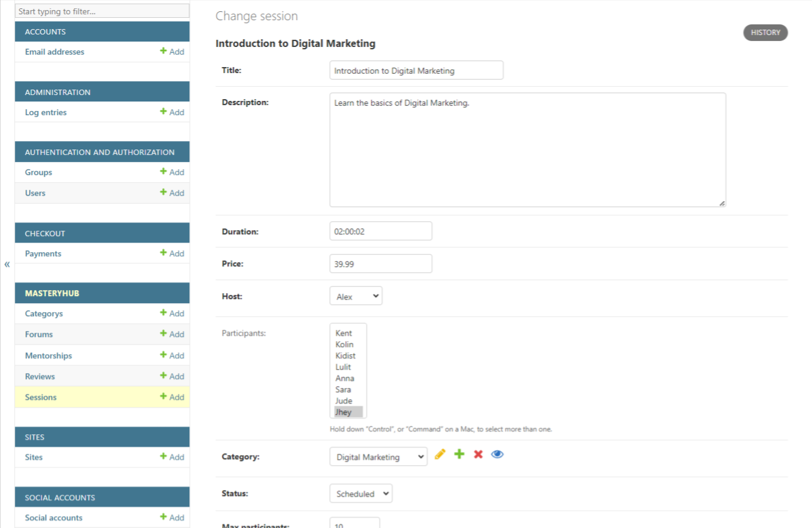Add a new Session
The image size is (812, 528).
[x=172, y=397]
